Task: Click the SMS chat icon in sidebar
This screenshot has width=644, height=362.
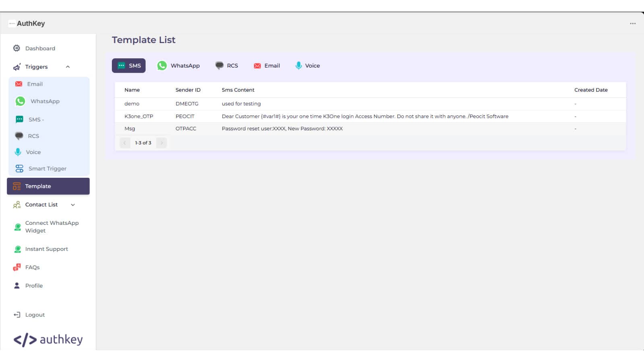Action: [19, 119]
